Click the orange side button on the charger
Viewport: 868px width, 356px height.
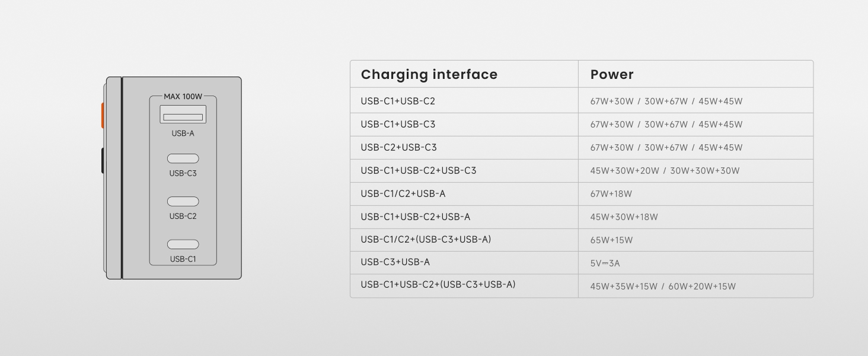[103, 115]
